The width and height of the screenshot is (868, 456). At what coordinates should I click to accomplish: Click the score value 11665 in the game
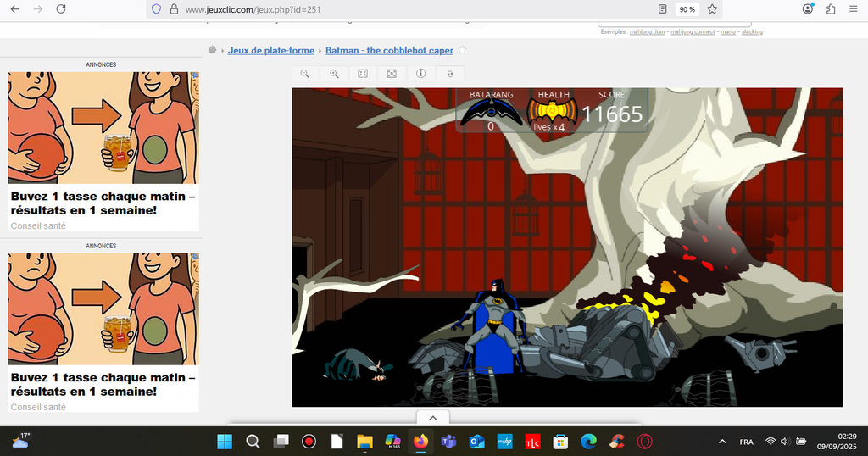pos(612,114)
